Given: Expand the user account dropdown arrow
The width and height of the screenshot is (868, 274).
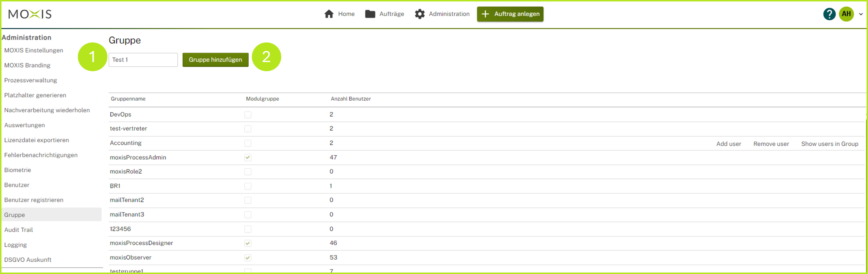Looking at the screenshot, I should [861, 14].
